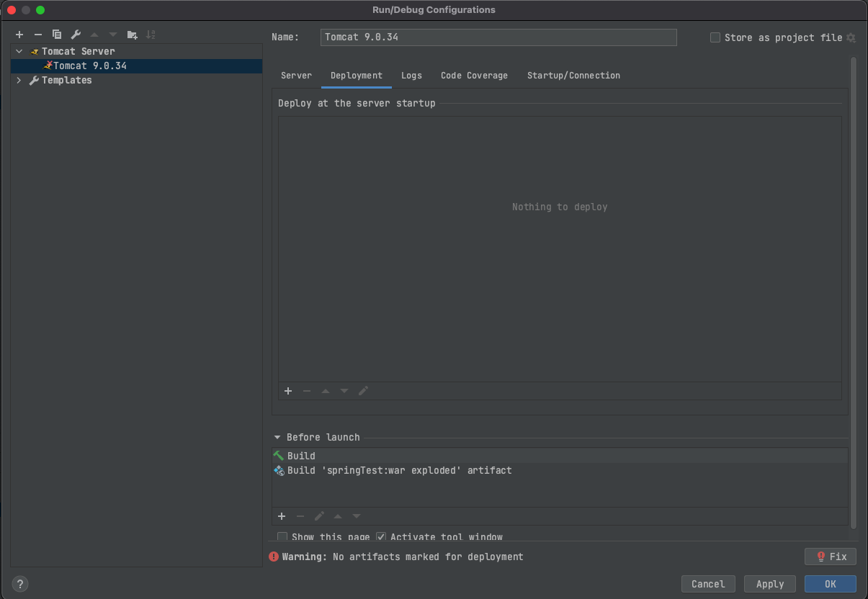Edit before launch task pencil icon
The height and width of the screenshot is (599, 868).
pos(319,516)
